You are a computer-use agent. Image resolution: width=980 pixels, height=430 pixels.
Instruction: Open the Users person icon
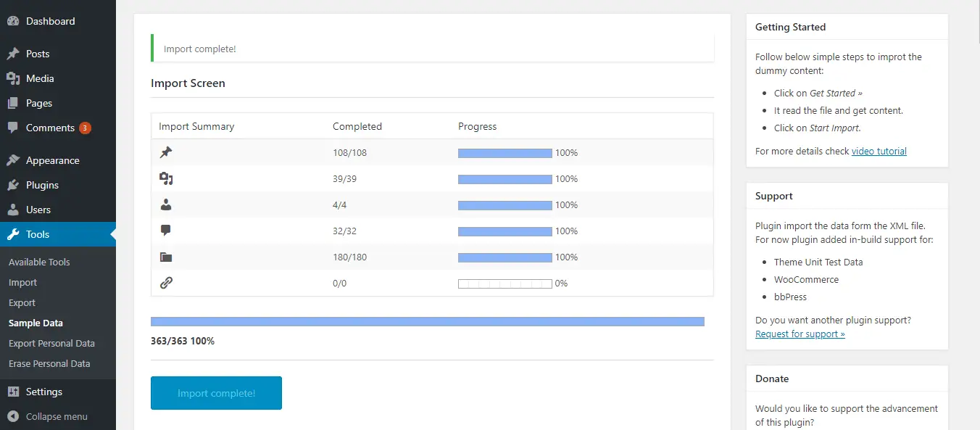pyautogui.click(x=13, y=210)
